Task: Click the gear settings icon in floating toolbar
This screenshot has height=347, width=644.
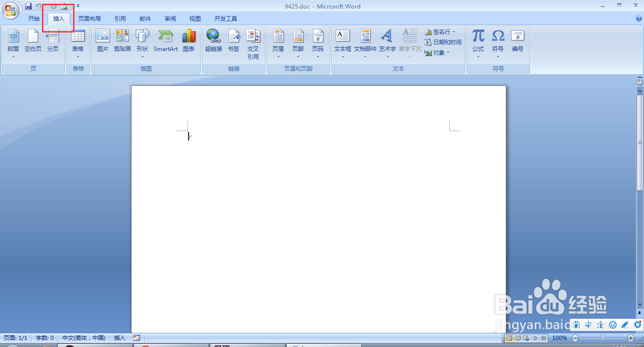Action: [638, 325]
